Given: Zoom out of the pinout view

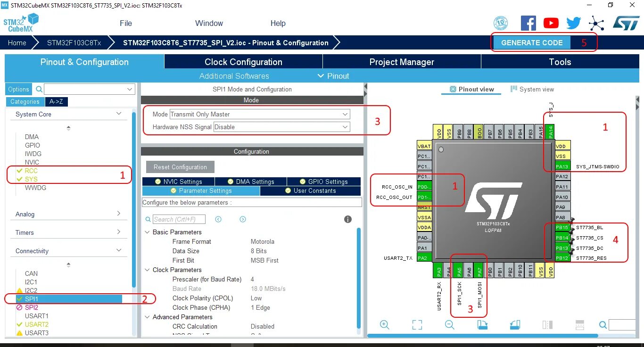Looking at the screenshot, I should [449, 324].
